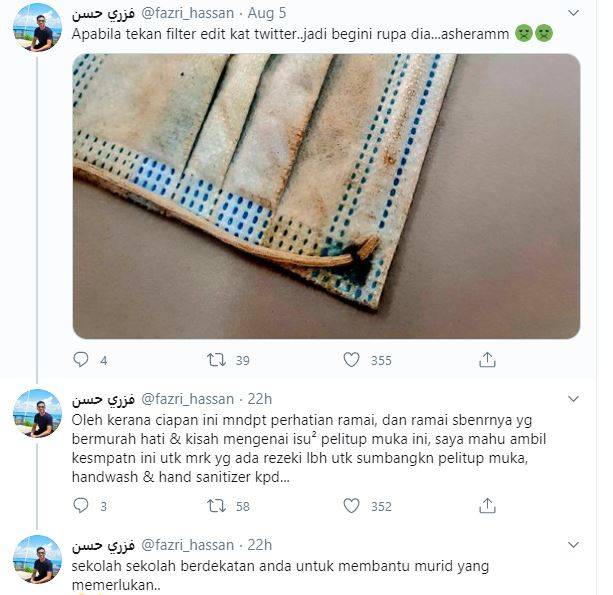Open the Aug 5 timestamp link
The image size is (613, 595).
point(267,13)
